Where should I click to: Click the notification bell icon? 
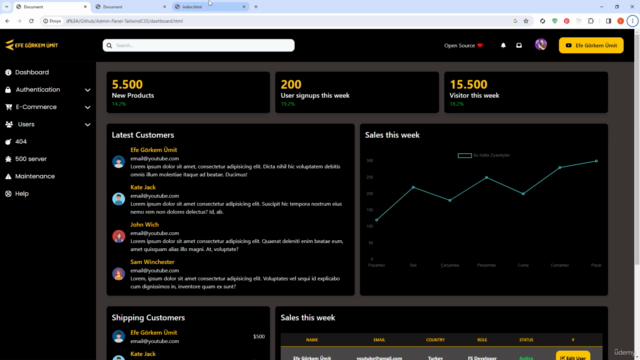tap(503, 45)
